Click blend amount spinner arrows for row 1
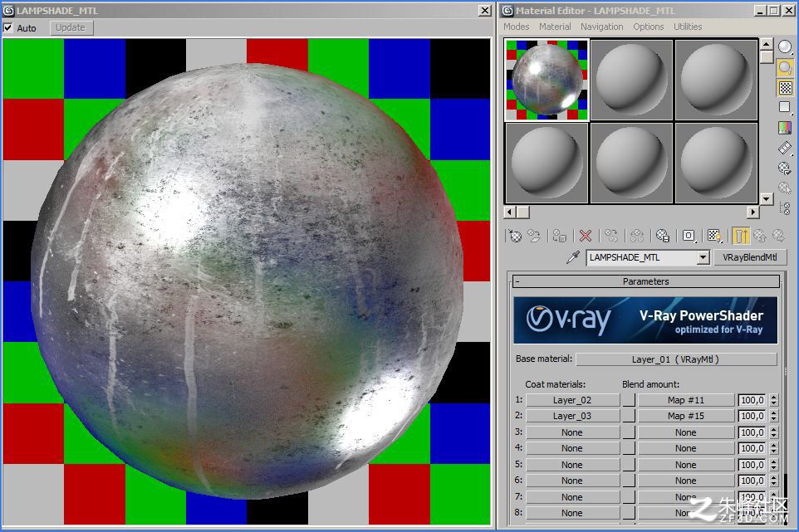Viewport: 799px width, 532px height. point(774,400)
